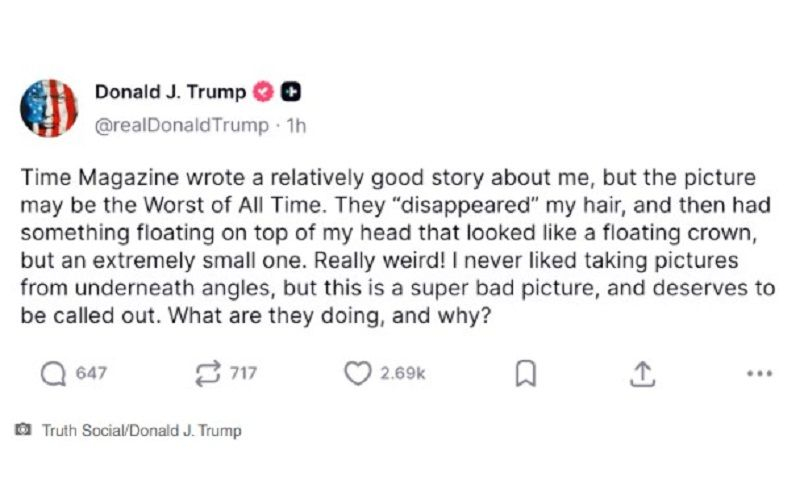Open the three-dot more options menu
The height and width of the screenshot is (478, 800).
click(x=759, y=374)
